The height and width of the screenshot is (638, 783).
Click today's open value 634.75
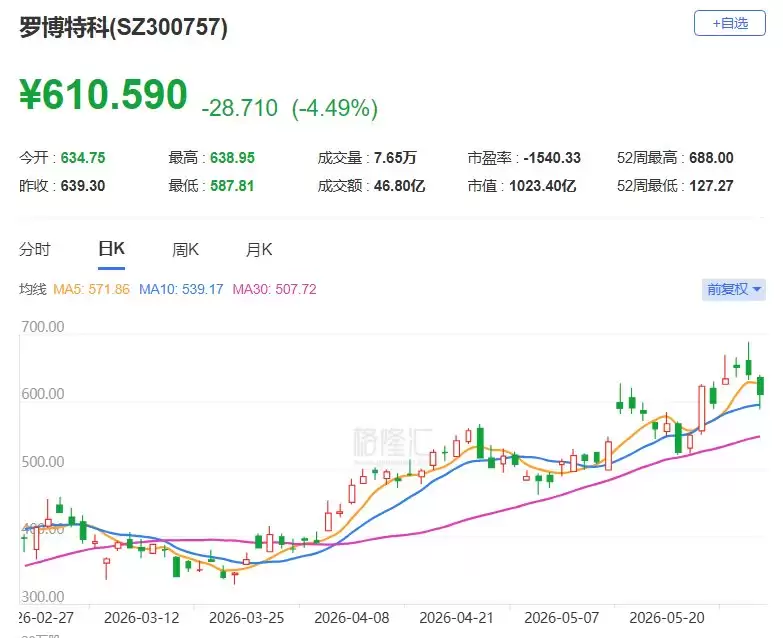(x=83, y=158)
